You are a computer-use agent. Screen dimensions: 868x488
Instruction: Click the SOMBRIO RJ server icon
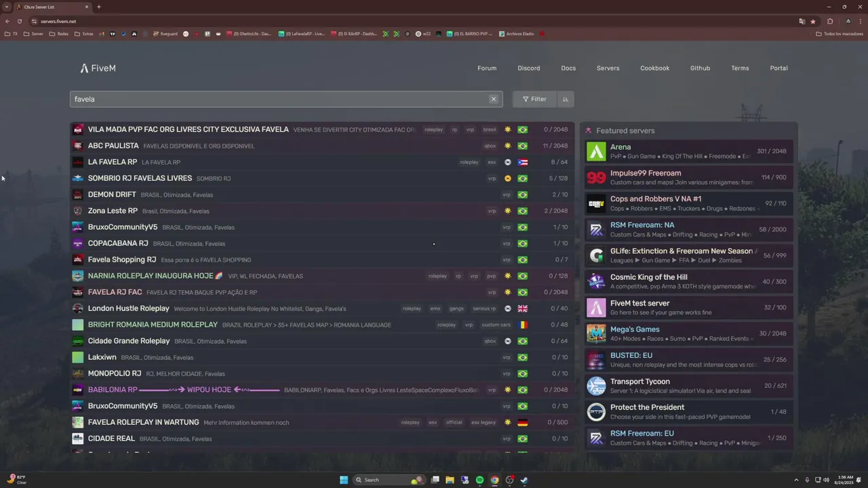tap(78, 178)
